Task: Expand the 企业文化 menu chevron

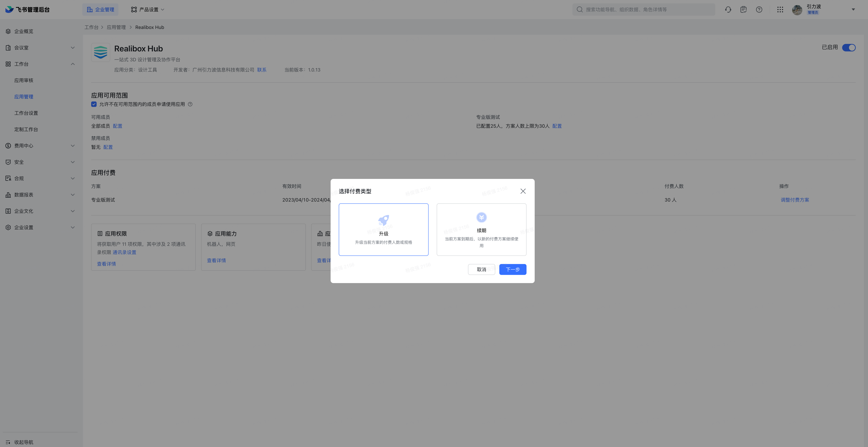Action: click(72, 211)
